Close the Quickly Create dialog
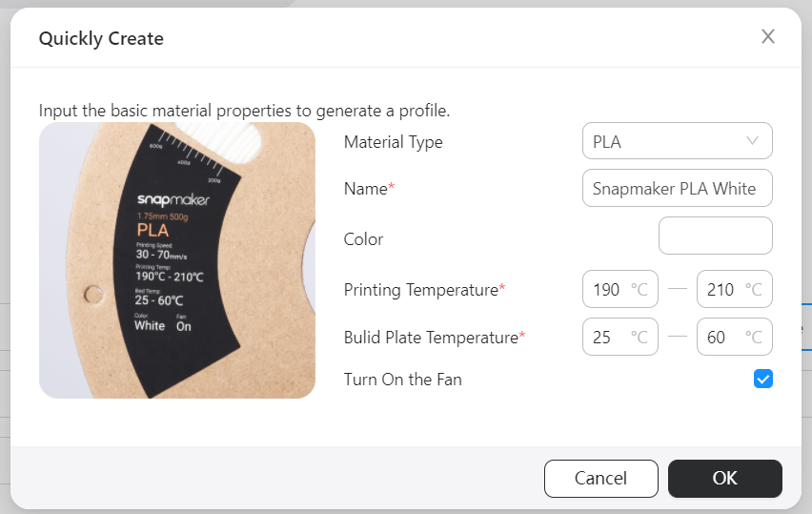 768,37
